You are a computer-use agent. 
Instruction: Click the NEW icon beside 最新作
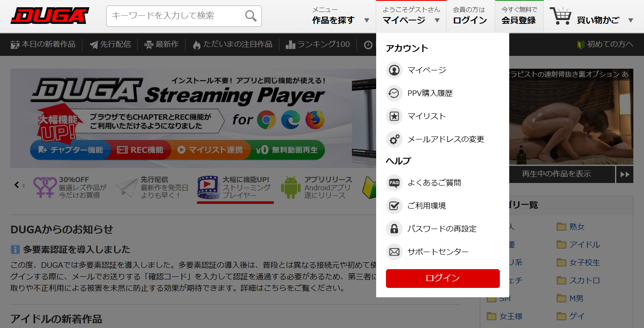coord(149,45)
